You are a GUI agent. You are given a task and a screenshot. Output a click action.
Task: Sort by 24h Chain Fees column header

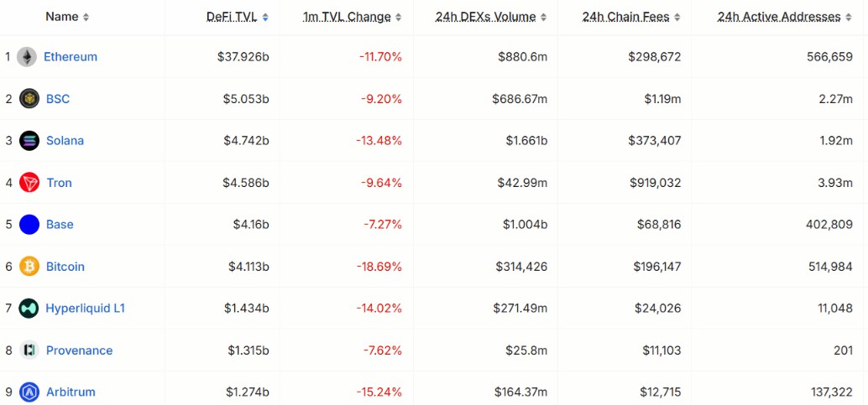click(x=626, y=17)
